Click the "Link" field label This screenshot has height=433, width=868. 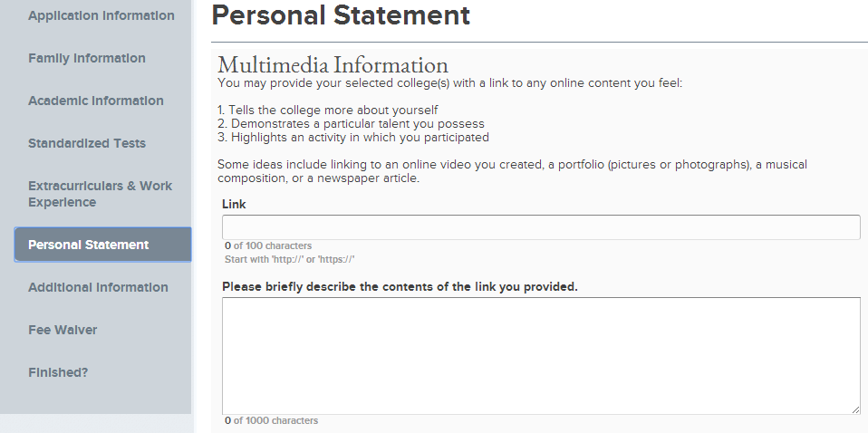click(234, 204)
